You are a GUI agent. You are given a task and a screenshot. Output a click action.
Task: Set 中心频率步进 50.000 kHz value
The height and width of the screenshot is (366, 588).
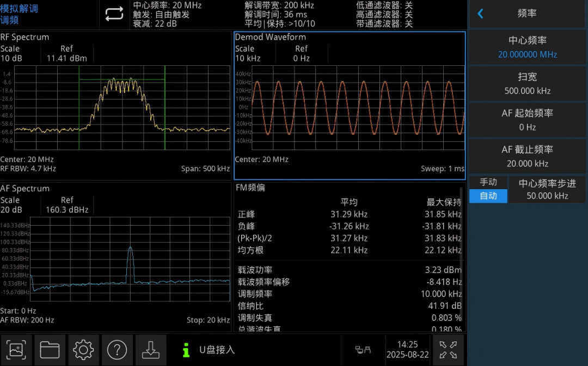click(x=547, y=190)
